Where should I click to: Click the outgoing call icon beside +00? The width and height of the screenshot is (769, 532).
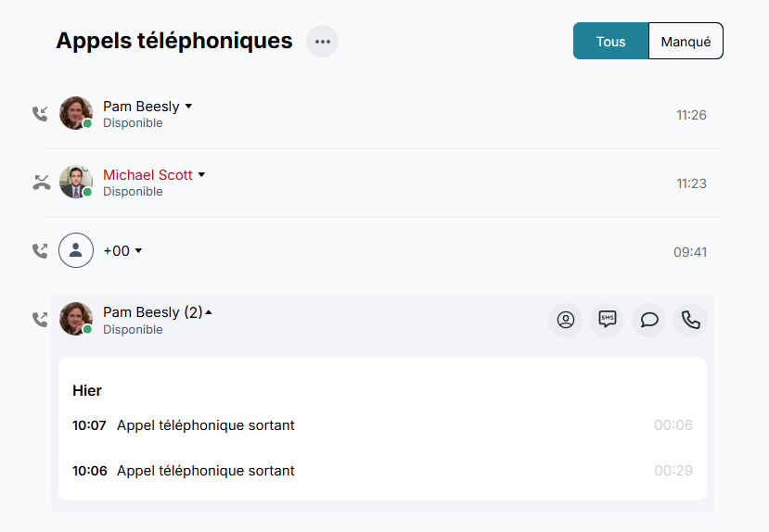[40, 251]
